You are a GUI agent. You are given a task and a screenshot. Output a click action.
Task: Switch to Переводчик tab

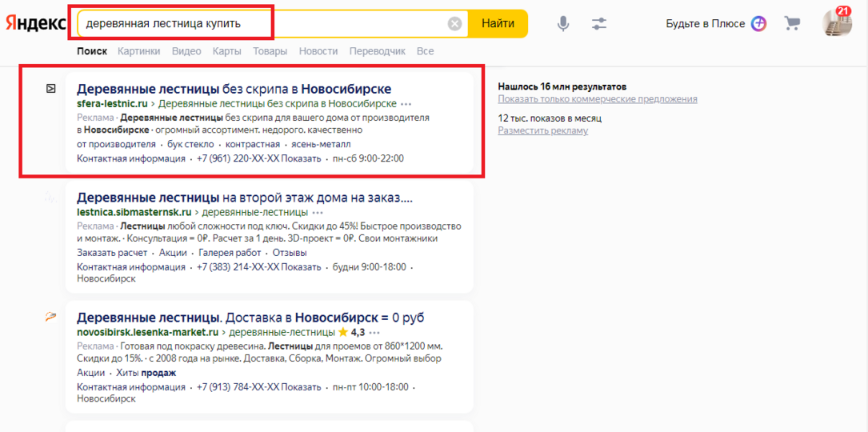pos(378,51)
